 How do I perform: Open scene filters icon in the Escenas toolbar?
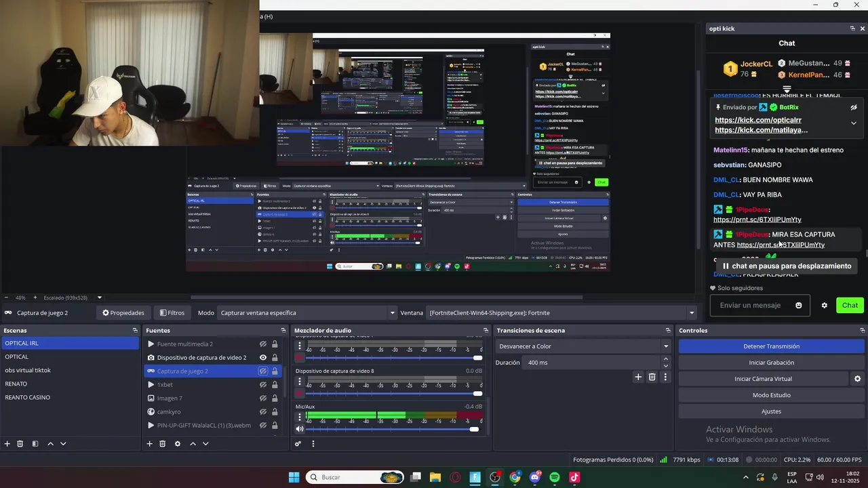[35, 444]
